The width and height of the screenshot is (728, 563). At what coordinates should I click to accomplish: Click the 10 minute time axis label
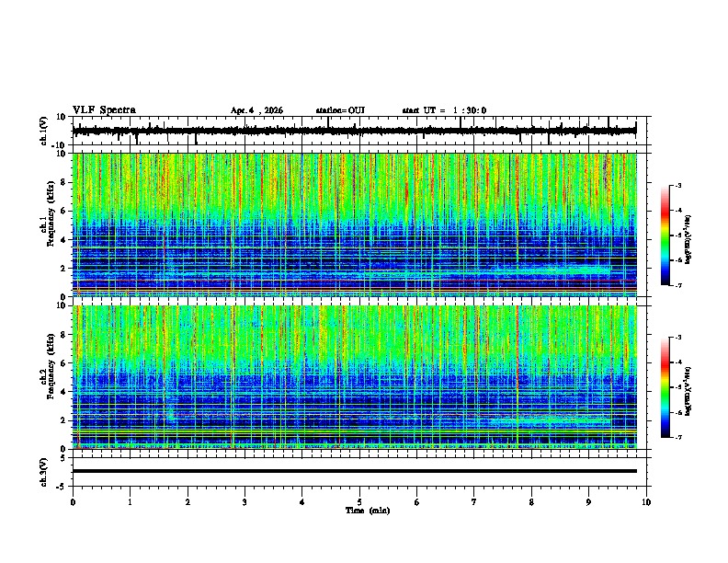tap(646, 502)
